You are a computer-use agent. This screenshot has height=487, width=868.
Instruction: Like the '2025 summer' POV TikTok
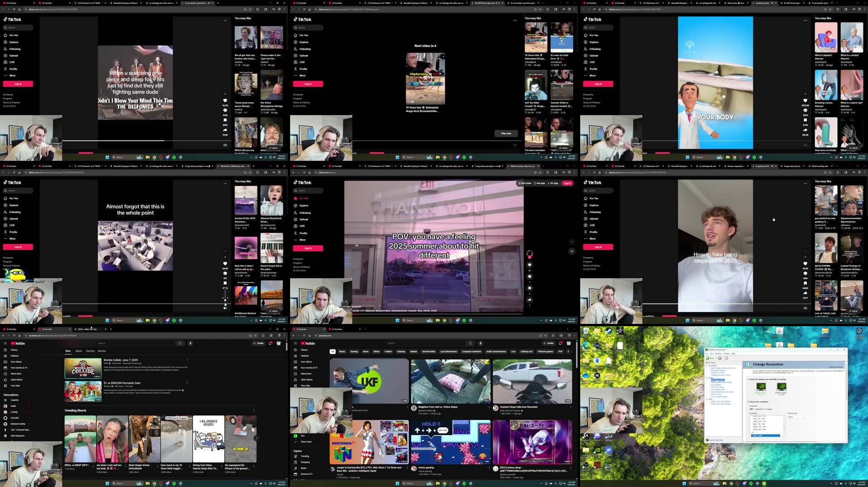(529, 265)
